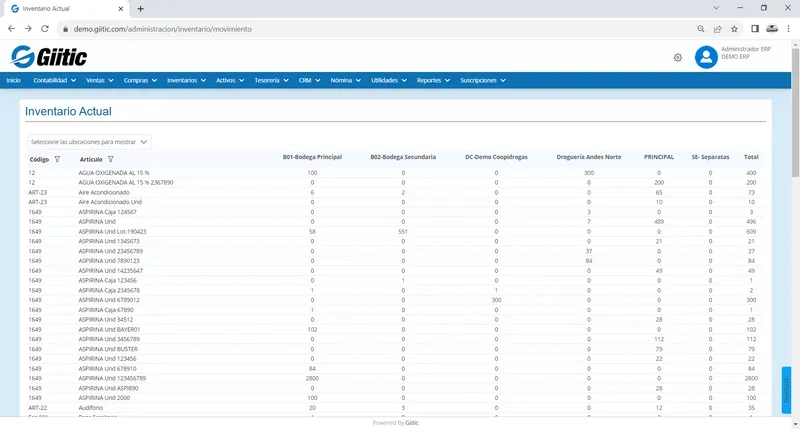Close the Inventario Actual tab
Image resolution: width=800 pixels, height=429 pixels.
point(120,9)
